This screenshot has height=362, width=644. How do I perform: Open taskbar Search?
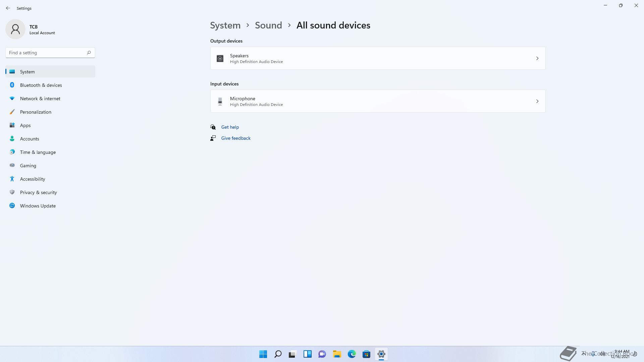(278, 354)
